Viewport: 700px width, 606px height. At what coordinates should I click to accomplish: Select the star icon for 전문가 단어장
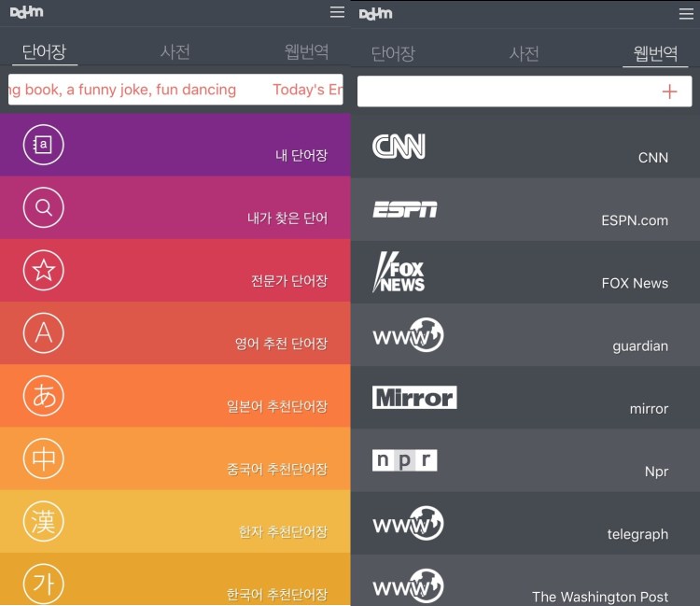click(44, 271)
